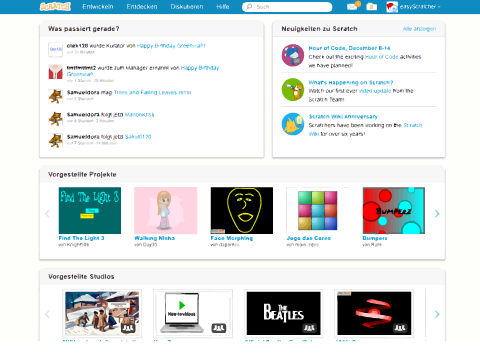
Task: Open the Hour of Code, December 8-14 headline
Action: coord(349,48)
